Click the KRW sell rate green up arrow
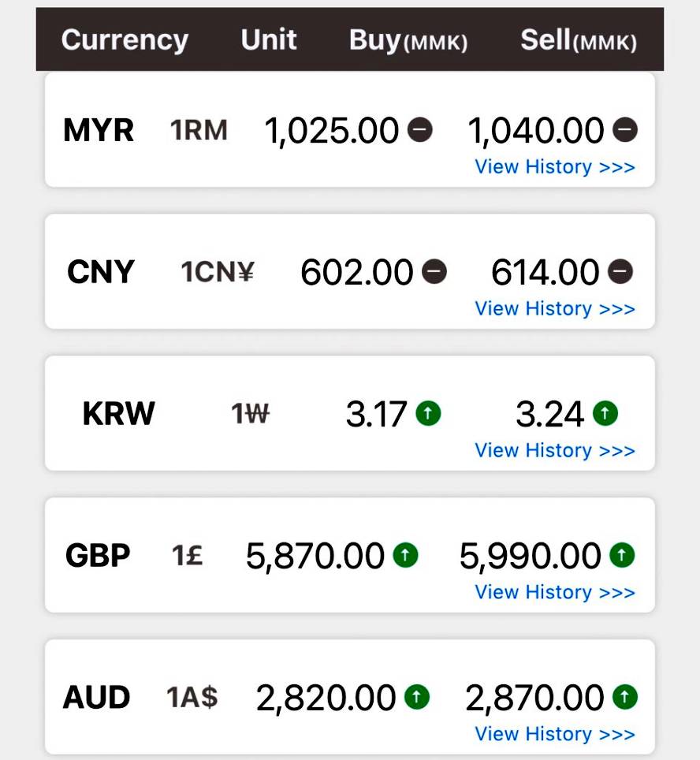700x760 pixels. [x=605, y=413]
